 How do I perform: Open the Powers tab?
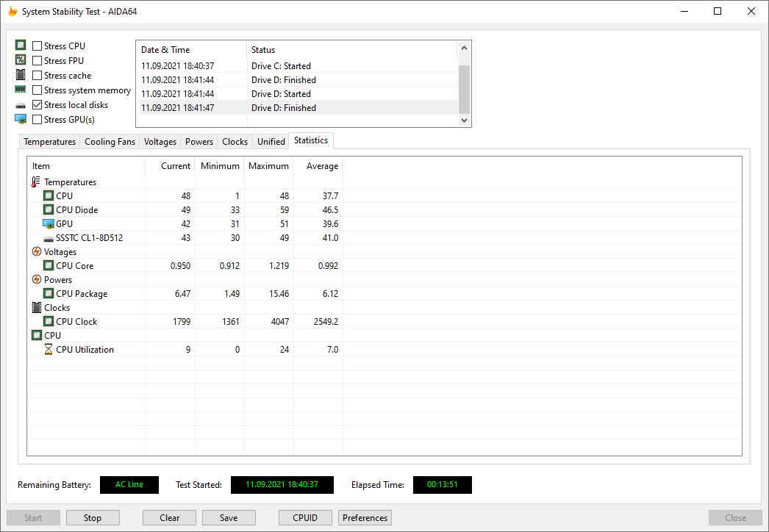tap(199, 142)
